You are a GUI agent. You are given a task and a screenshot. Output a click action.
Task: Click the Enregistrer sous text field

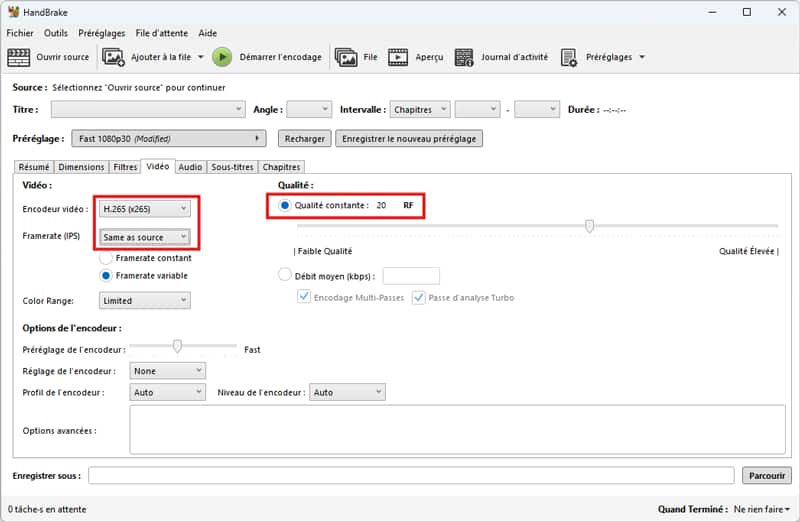click(x=412, y=475)
